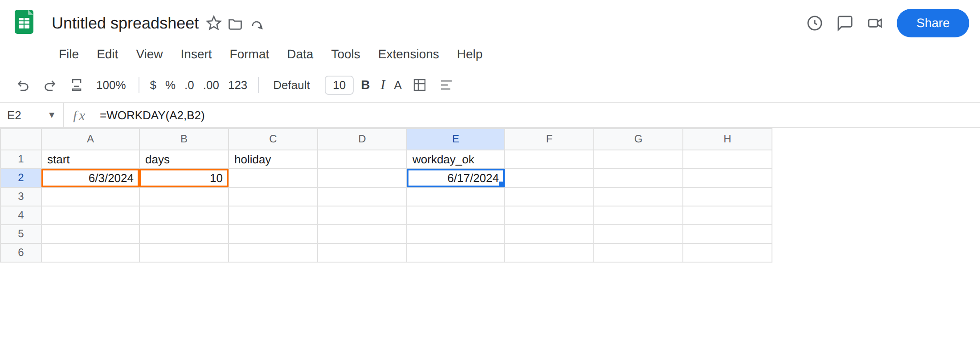Click the Share button
980x356 pixels.
tap(933, 23)
